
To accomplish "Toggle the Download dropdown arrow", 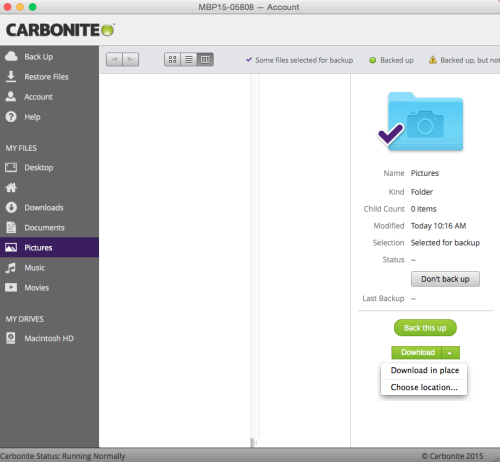I will point(451,352).
